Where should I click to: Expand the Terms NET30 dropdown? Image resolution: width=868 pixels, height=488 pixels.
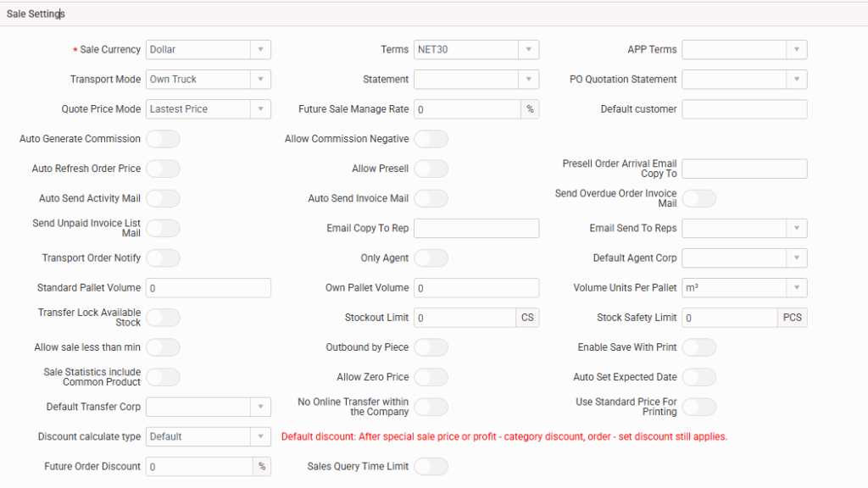pos(476,50)
